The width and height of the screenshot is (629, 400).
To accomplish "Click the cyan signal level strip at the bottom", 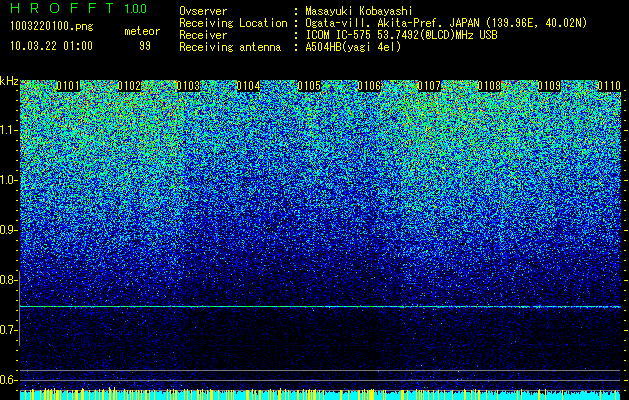I will pyautogui.click(x=320, y=394).
